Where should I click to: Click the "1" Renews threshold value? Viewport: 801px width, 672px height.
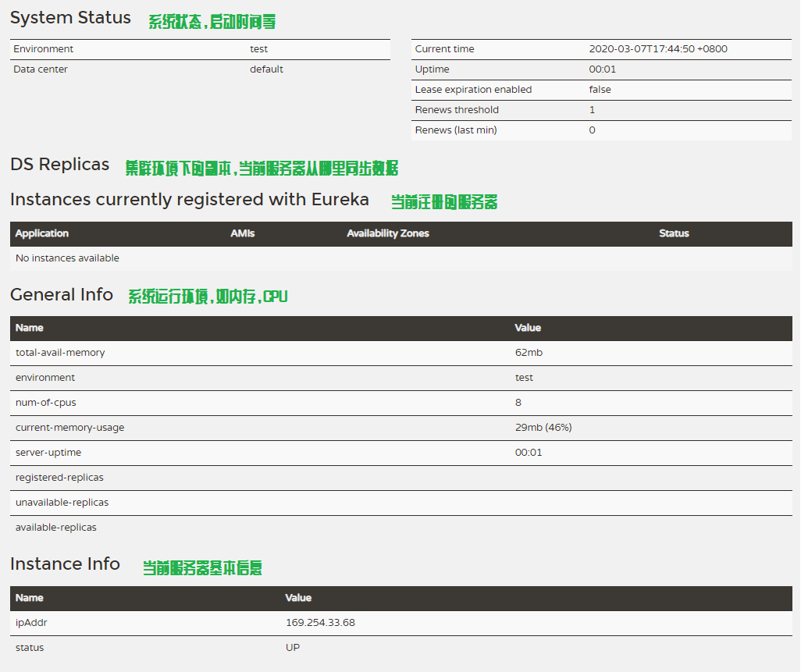click(x=592, y=110)
